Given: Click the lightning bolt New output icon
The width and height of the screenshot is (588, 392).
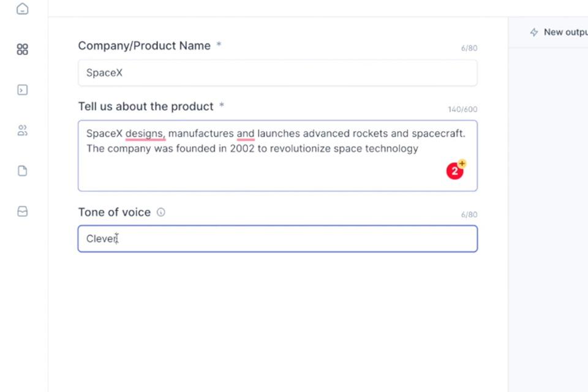Looking at the screenshot, I should tap(534, 32).
